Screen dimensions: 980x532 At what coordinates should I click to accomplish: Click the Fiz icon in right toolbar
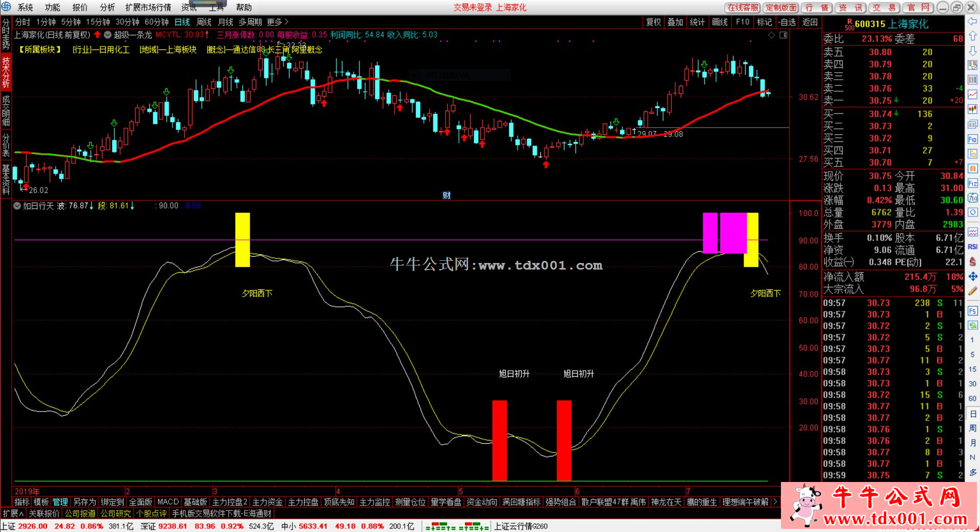tap(972, 183)
